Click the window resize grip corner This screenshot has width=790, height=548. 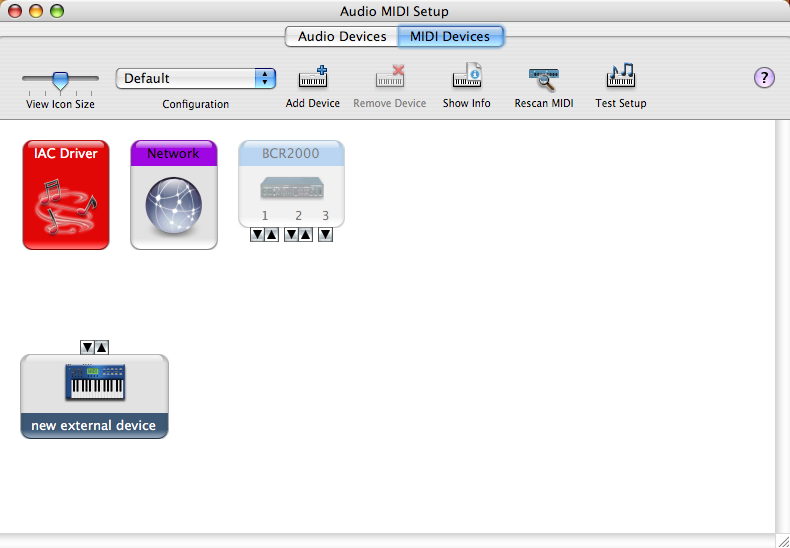coord(783,541)
